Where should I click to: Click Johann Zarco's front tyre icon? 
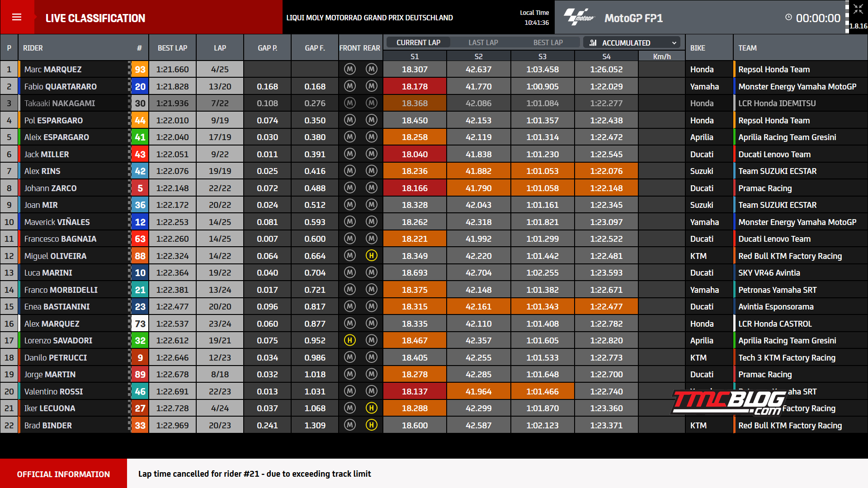pyautogui.click(x=350, y=188)
